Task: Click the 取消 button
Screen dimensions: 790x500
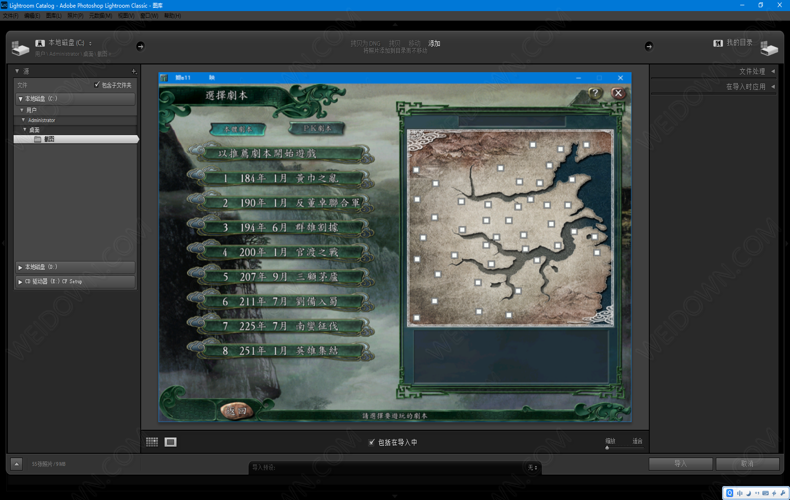Action: tap(747, 464)
